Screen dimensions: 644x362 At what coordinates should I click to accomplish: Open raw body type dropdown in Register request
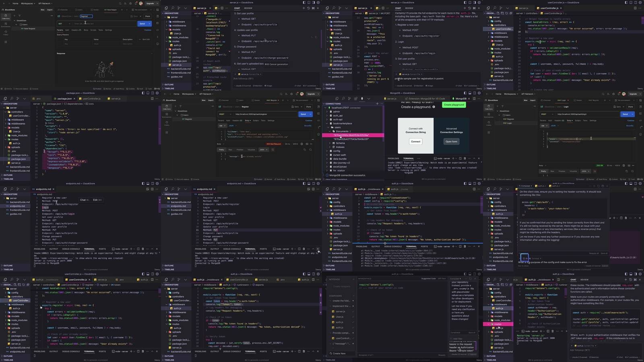(x=222, y=125)
